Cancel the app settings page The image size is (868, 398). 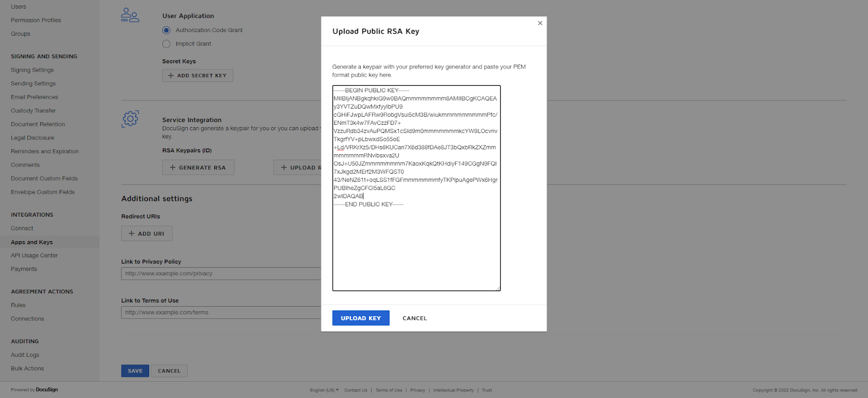point(169,371)
